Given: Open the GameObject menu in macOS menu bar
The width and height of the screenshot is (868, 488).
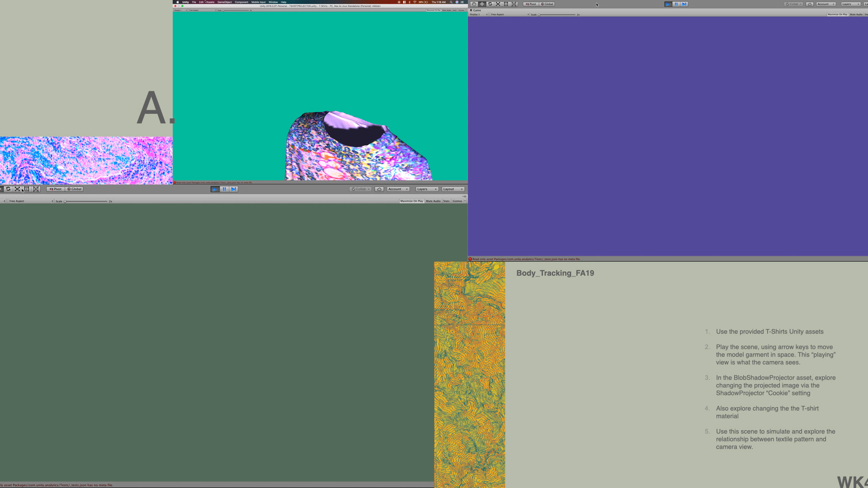Looking at the screenshot, I should (224, 2).
